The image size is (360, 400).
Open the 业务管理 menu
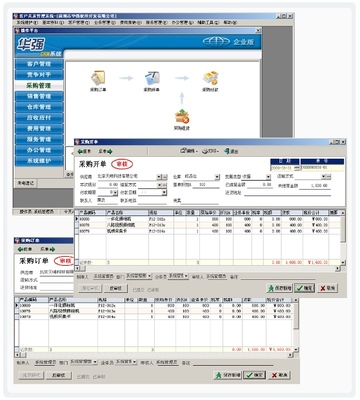(105, 23)
